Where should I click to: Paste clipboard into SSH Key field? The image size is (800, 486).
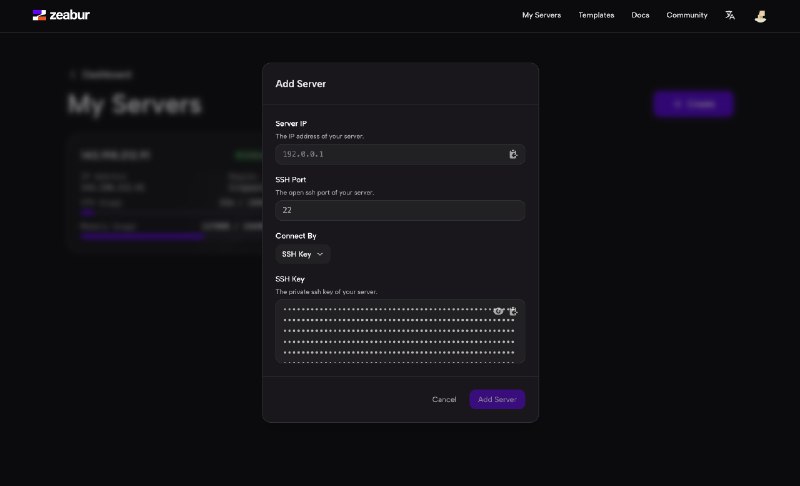(x=513, y=311)
